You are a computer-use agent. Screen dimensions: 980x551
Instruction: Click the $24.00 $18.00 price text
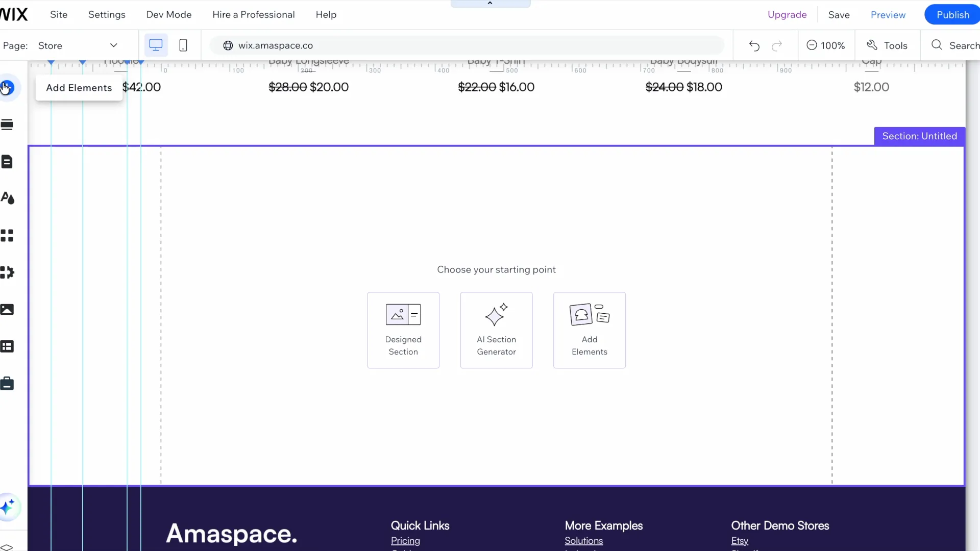pos(683,87)
